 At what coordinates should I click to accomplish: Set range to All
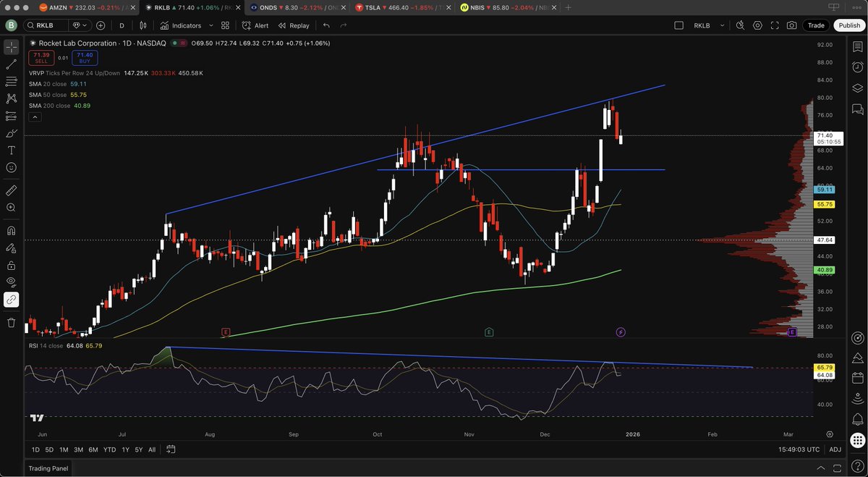click(x=152, y=449)
